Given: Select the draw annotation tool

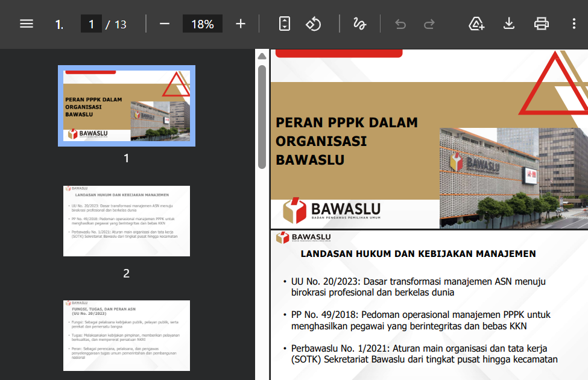Looking at the screenshot, I should point(359,24).
